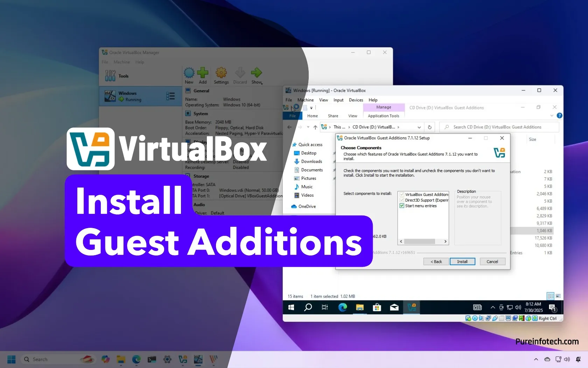
Task: Switch to Home ribbon tab
Action: pyautogui.click(x=313, y=116)
